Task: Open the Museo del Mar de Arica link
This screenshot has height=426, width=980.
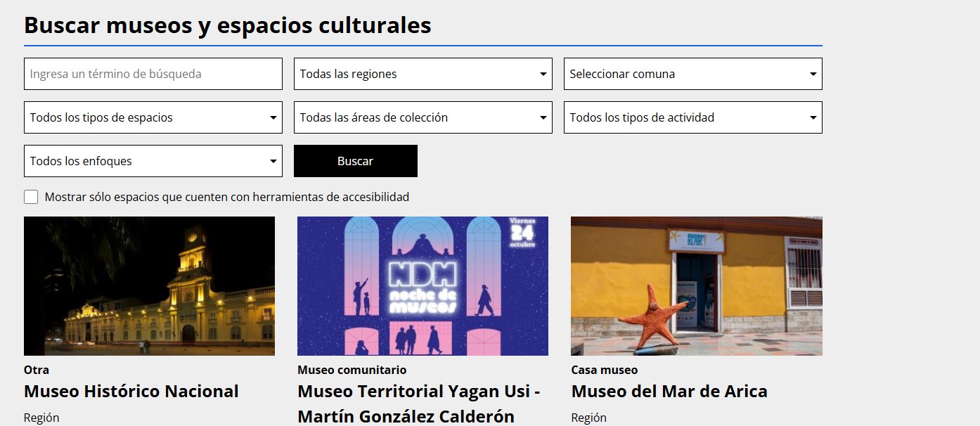Action: pos(669,392)
